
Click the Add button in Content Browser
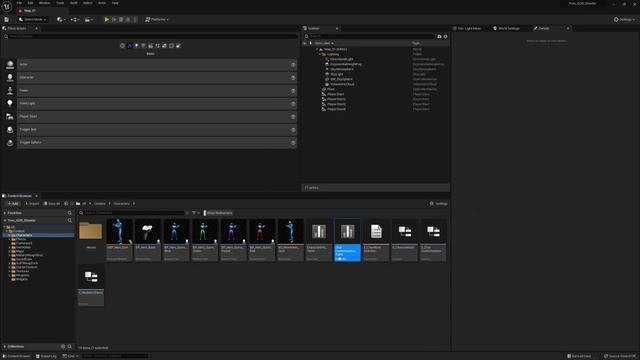(13, 203)
